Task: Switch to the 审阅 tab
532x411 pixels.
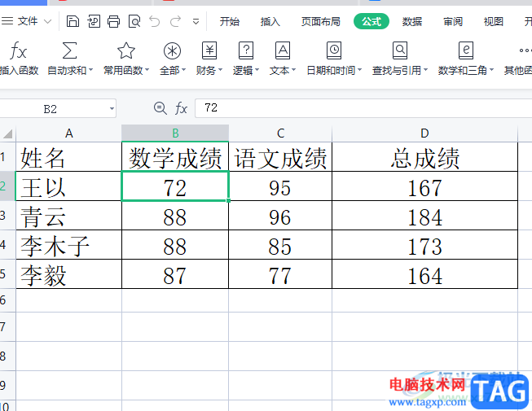Action: tap(453, 22)
